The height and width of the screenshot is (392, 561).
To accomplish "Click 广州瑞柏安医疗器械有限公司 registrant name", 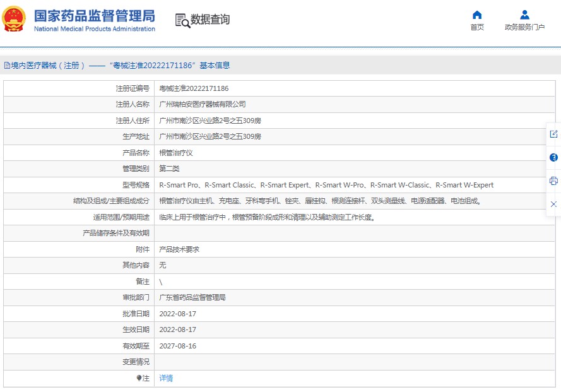I will 203,104.
